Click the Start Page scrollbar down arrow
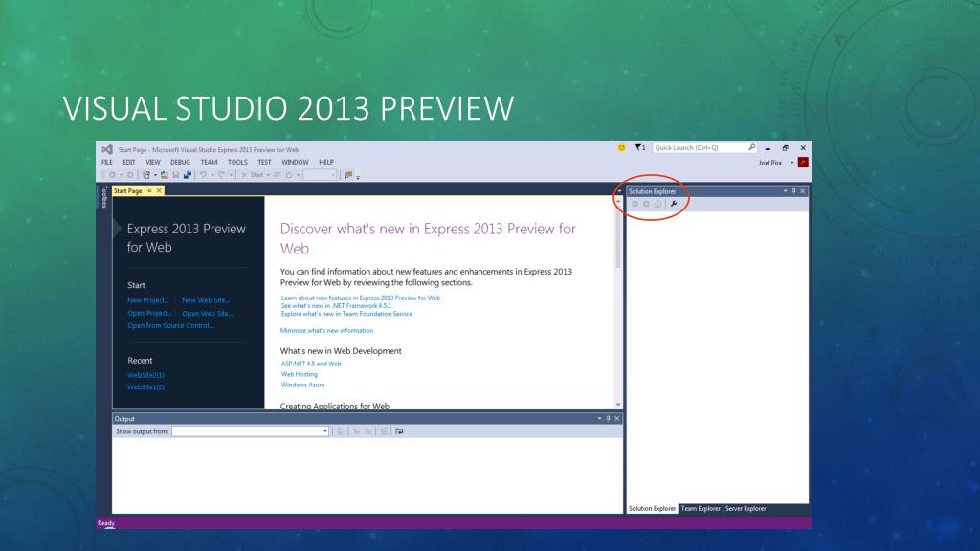Screen dimensions: 980x551 pyautogui.click(x=618, y=405)
